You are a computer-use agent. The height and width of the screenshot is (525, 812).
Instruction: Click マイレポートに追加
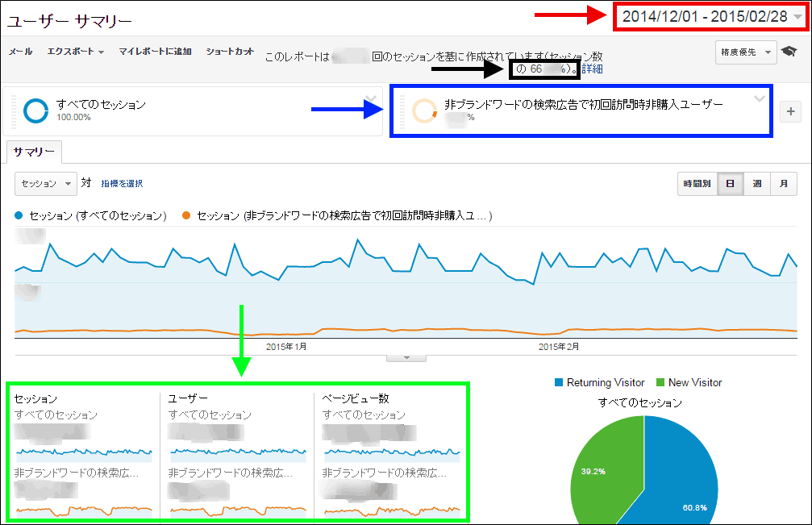[x=155, y=52]
